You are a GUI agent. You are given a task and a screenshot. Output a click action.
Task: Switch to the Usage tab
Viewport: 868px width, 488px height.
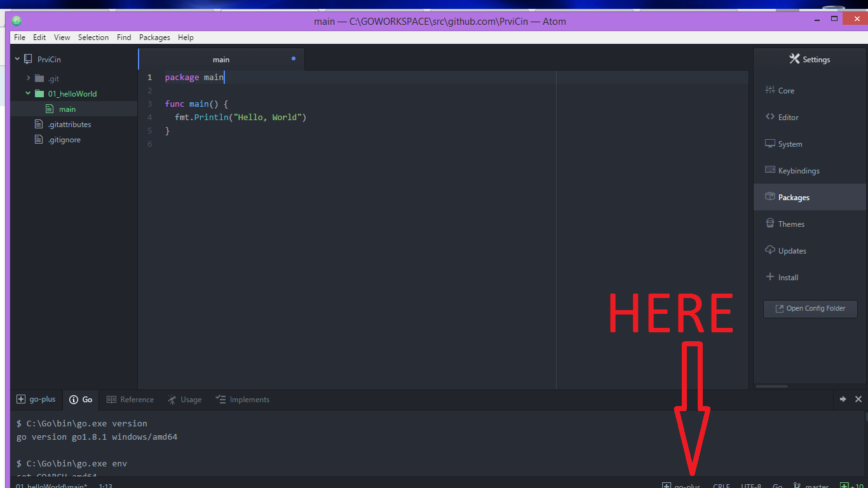pos(185,400)
